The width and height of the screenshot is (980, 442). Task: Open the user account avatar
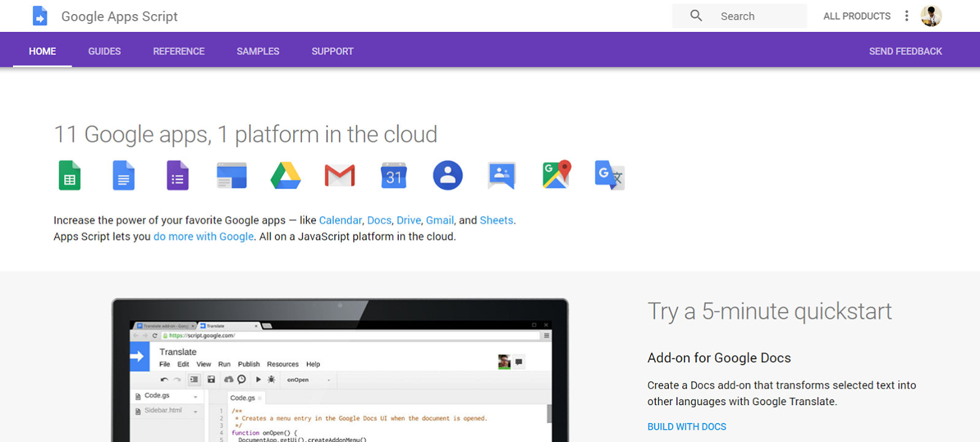pos(931,16)
